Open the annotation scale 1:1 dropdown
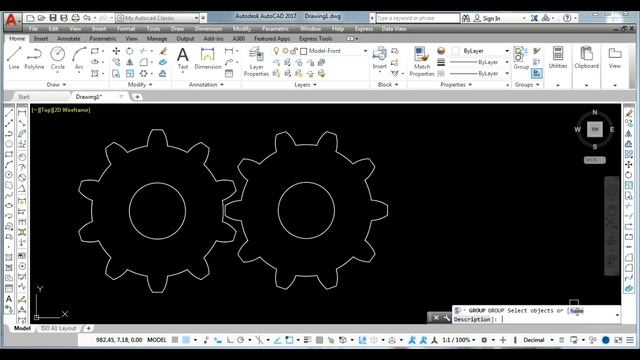This screenshot has width=640, height=360. click(459, 340)
